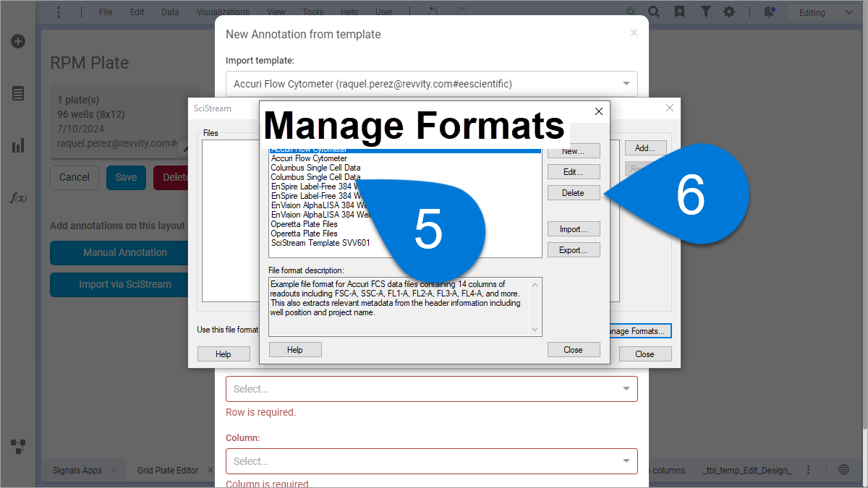Click the Cancel button on RPM Plate panel
Screen dimensions: 868x488
click(75, 177)
